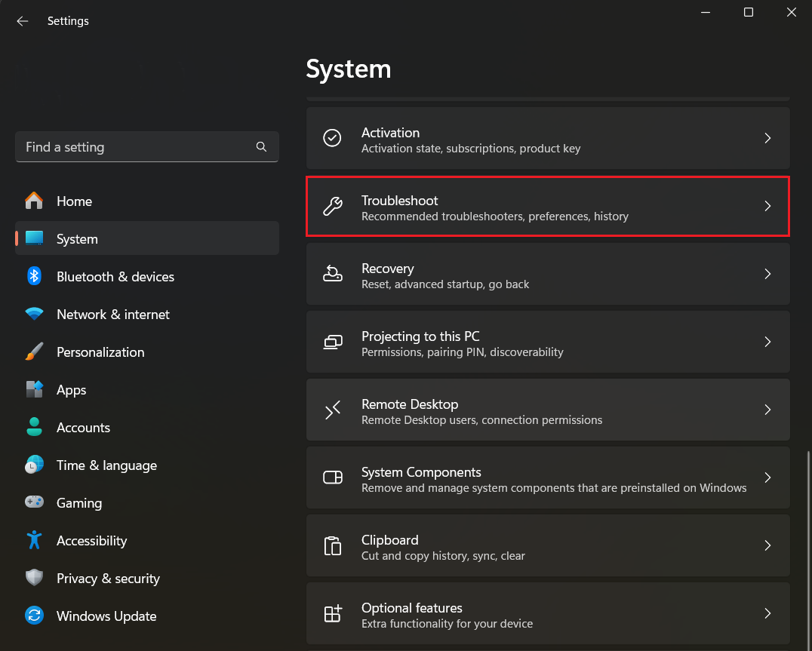Expand the Troubleshoot chevron arrow
This screenshot has height=651, width=812.
[767, 207]
